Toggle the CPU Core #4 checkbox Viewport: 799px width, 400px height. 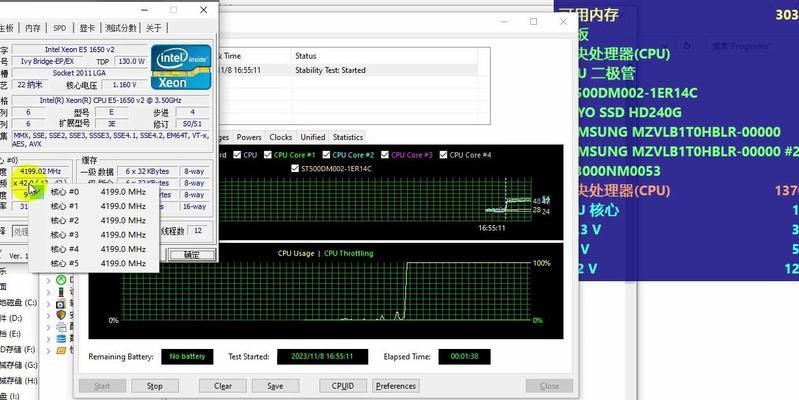[x=443, y=155]
